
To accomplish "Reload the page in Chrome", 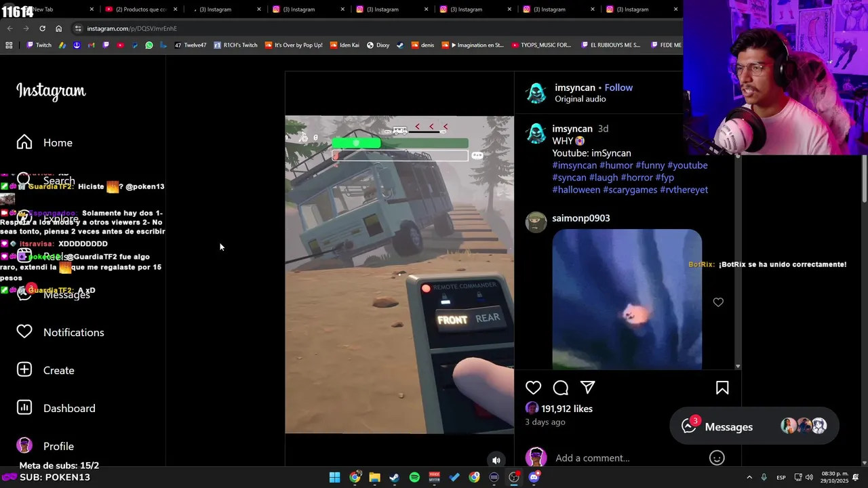I will click(x=42, y=28).
